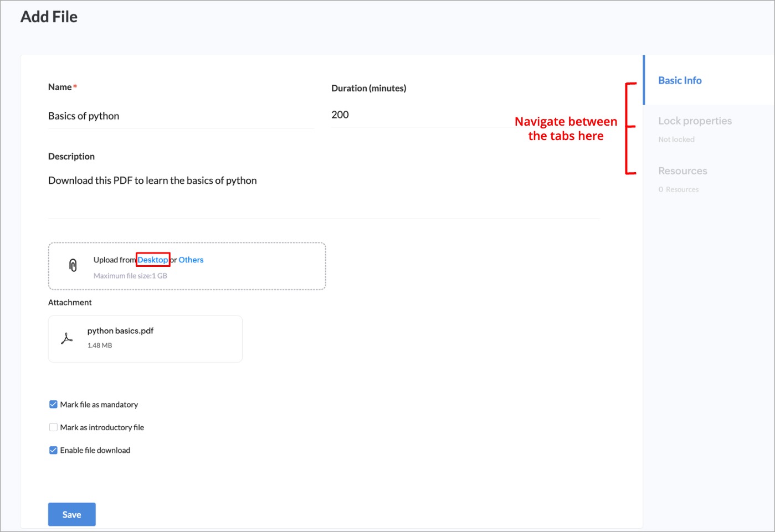
Task: Uncheck the Enable file download checkbox
Action: pos(53,450)
